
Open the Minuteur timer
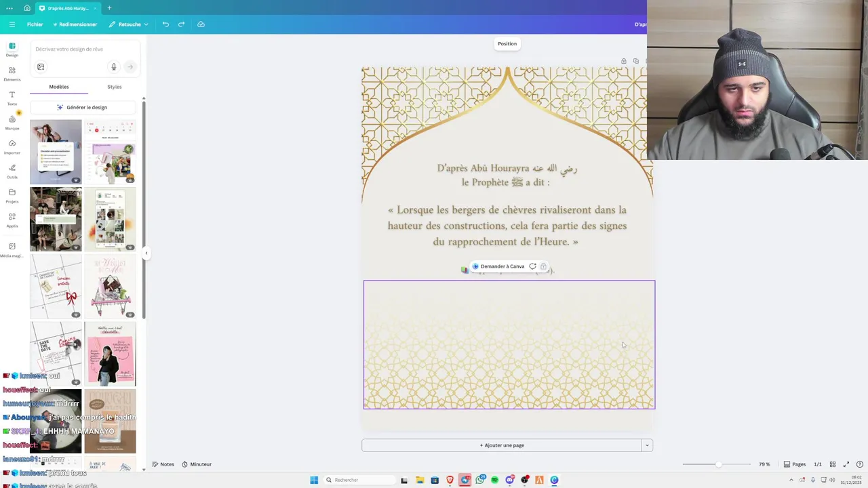(197, 464)
